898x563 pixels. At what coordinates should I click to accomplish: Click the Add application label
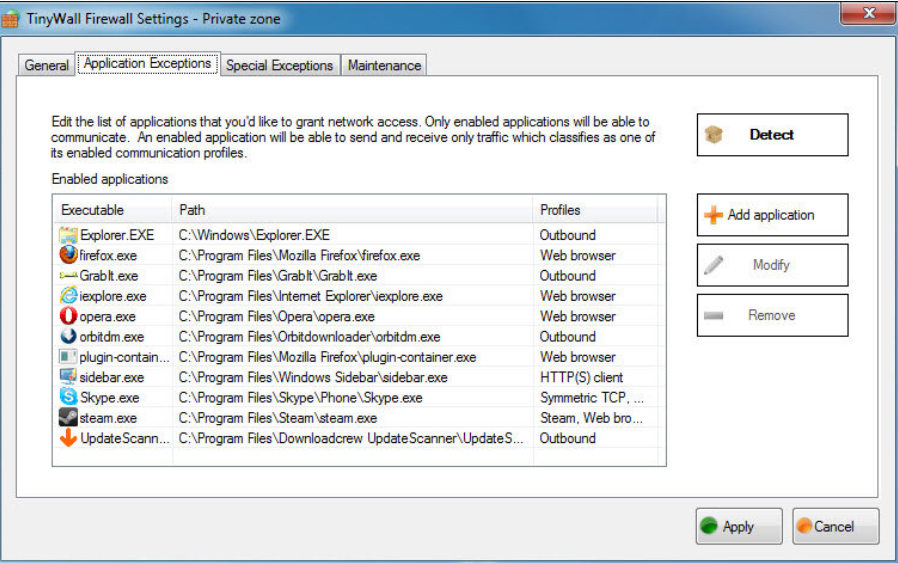[x=771, y=215]
